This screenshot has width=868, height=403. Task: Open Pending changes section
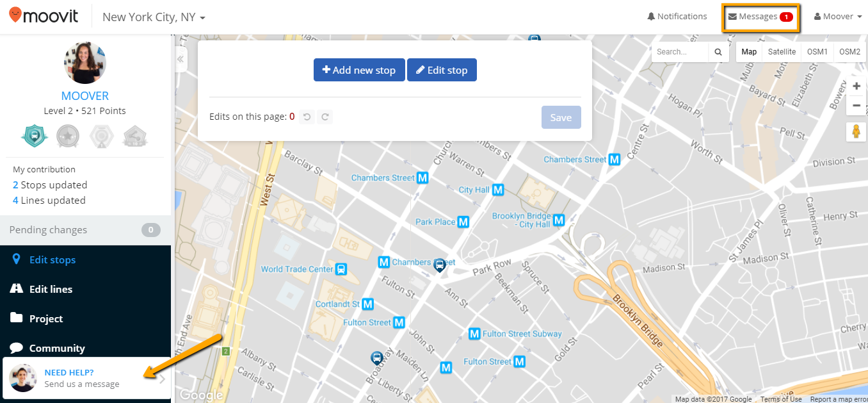pyautogui.click(x=85, y=230)
